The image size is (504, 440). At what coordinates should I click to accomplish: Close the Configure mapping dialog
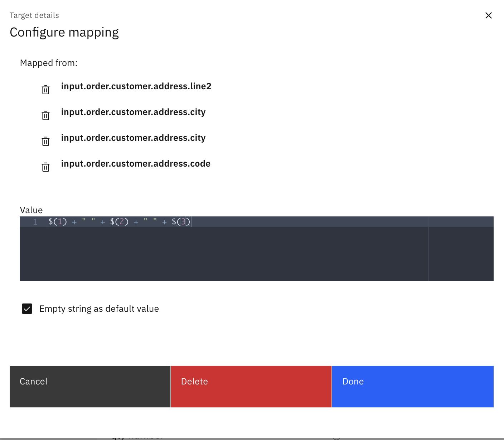(x=488, y=15)
